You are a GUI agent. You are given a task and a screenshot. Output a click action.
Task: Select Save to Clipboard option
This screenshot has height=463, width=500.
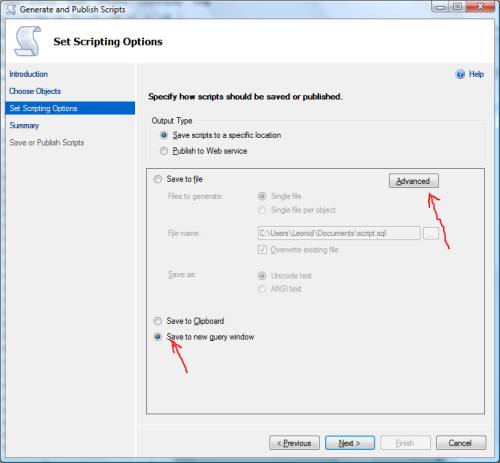(157, 321)
